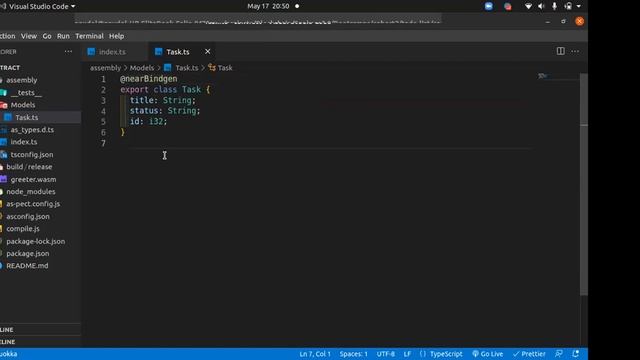The width and height of the screenshot is (640, 360).
Task: Click the microphone indicator
Action: (554, 6)
